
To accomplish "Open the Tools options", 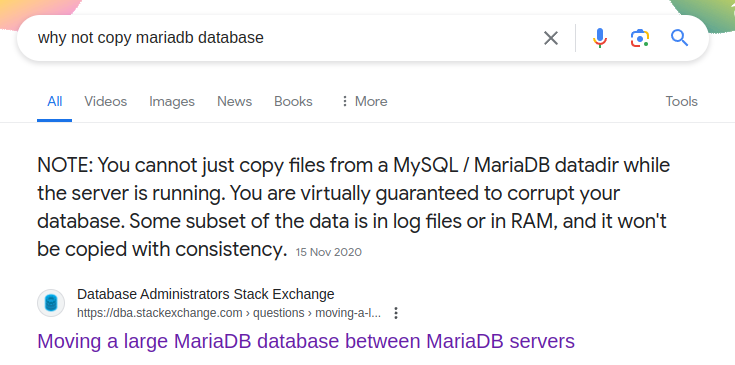I will 682,101.
